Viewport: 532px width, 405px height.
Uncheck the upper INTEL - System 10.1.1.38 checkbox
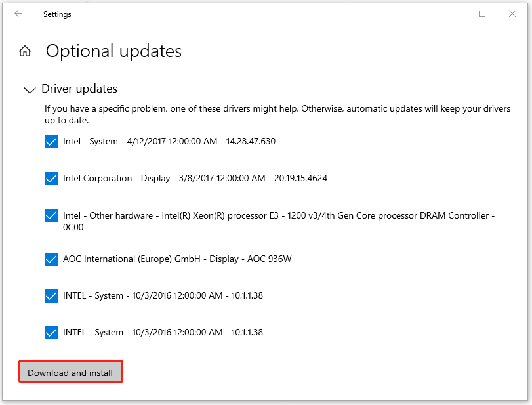51,296
